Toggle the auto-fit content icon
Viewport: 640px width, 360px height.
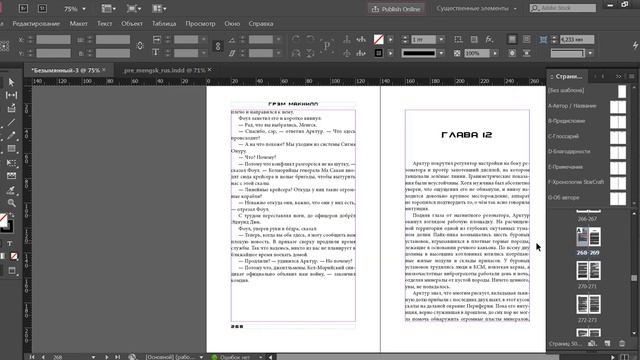coord(543,40)
